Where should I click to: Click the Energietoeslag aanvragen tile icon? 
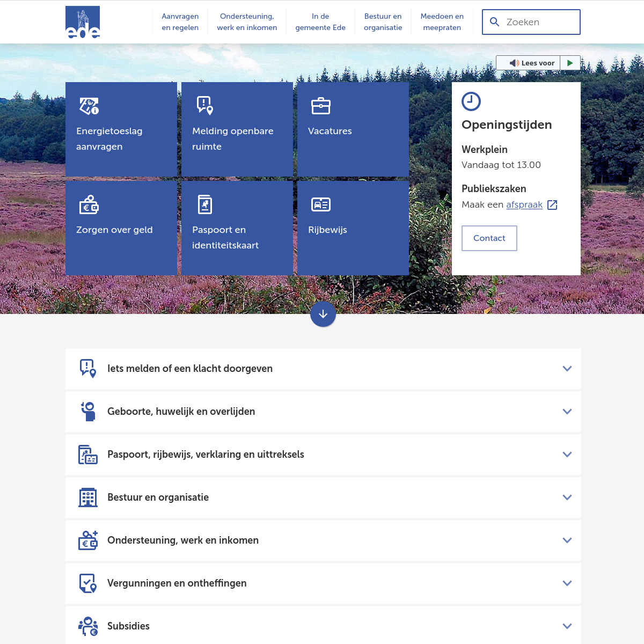[89, 106]
